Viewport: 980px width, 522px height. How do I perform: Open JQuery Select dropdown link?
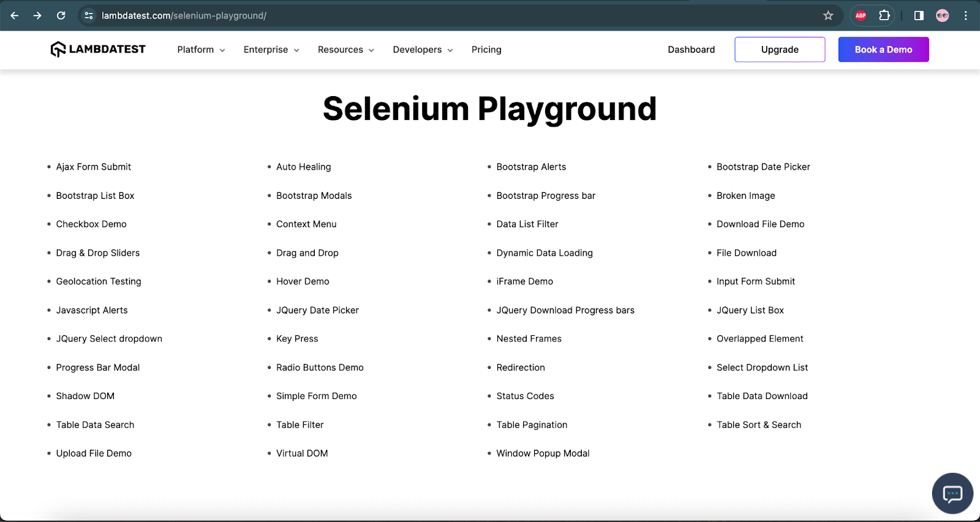[109, 338]
